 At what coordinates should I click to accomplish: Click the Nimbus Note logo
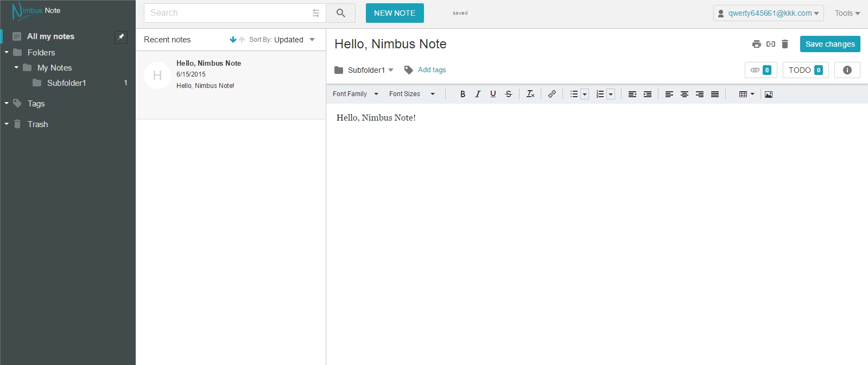(x=36, y=11)
